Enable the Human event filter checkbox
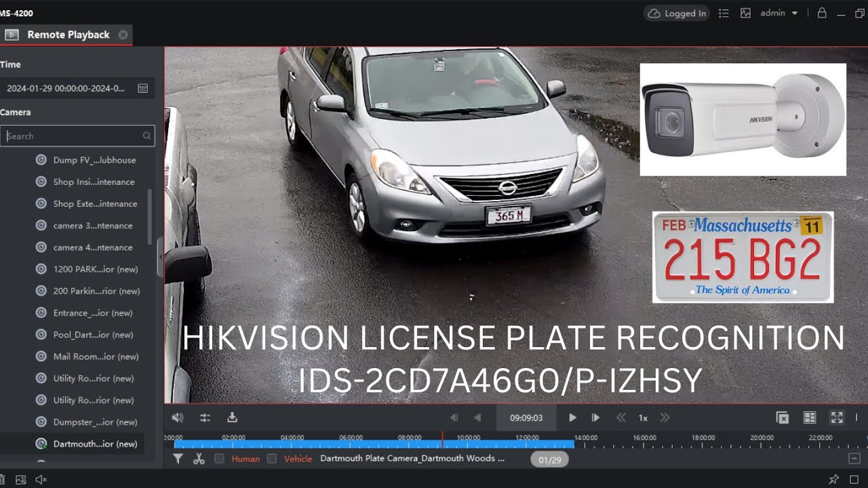868x488 pixels. pos(219,459)
